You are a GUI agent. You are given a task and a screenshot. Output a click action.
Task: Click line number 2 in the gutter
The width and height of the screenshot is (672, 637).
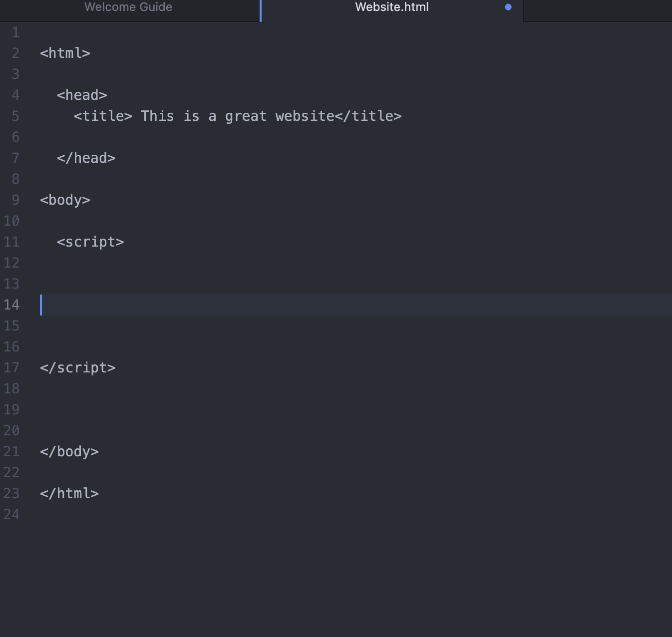[15, 53]
